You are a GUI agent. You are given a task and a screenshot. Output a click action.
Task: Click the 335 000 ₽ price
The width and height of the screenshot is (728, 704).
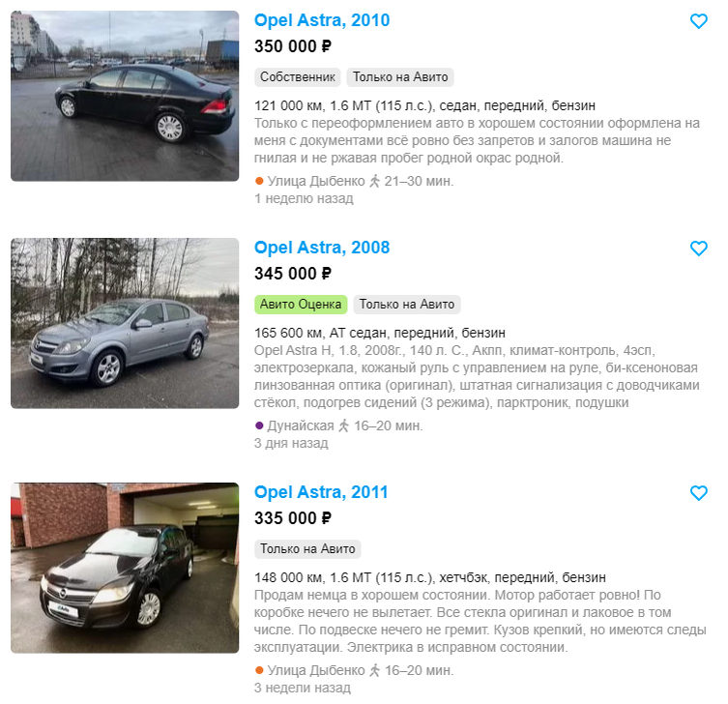coord(293,518)
